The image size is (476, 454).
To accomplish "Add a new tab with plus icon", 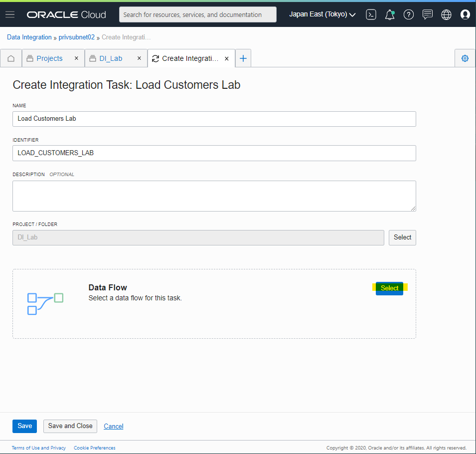I will click(x=243, y=58).
